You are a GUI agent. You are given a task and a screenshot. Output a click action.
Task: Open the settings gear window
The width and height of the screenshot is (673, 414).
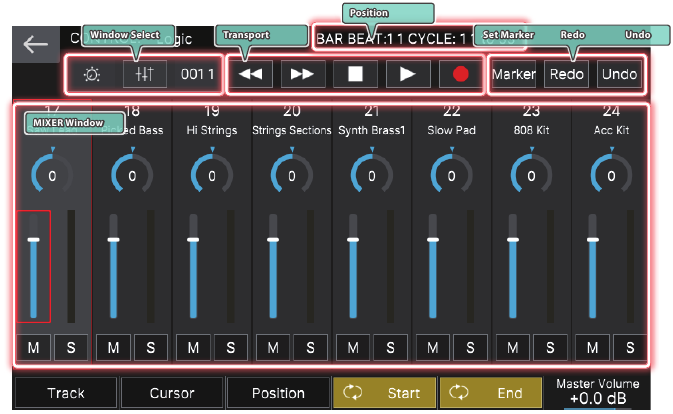pos(92,74)
